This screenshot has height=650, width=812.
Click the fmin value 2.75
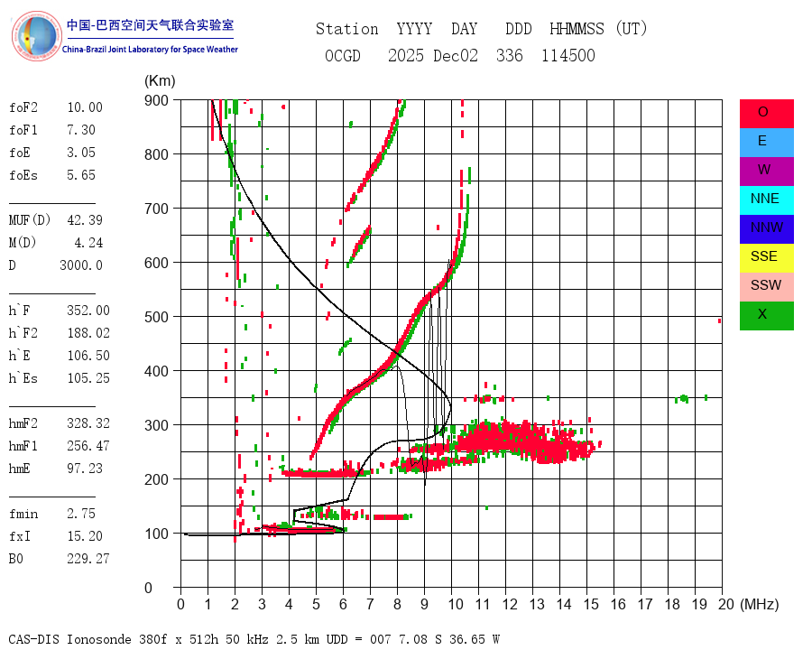(x=81, y=514)
